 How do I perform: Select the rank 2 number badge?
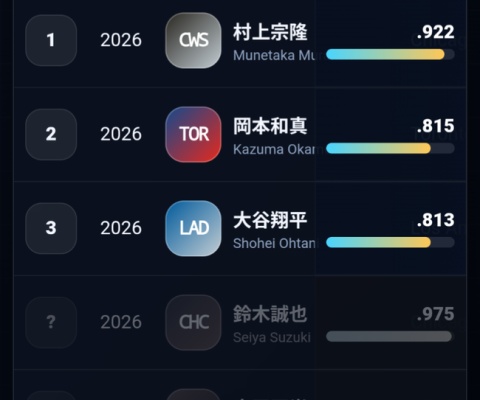[51, 134]
